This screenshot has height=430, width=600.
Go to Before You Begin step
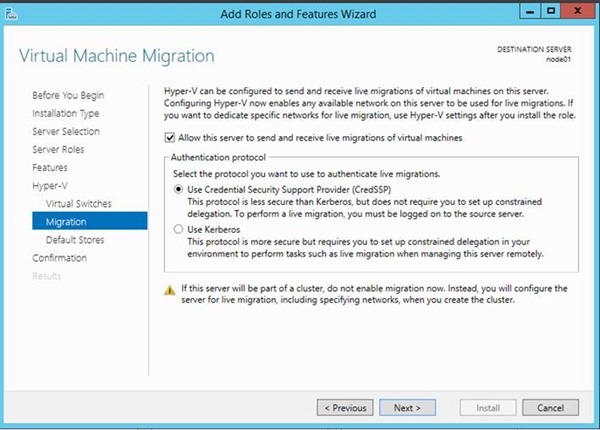click(x=69, y=95)
